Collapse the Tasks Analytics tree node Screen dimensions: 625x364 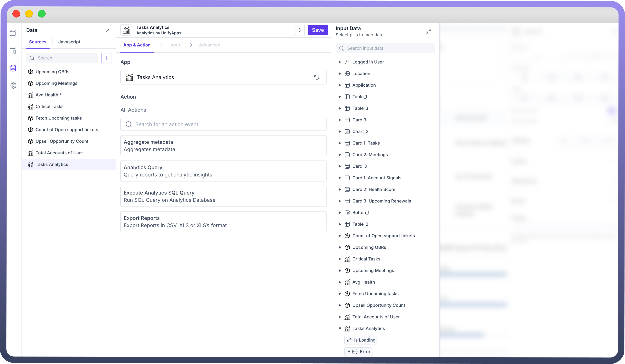(x=340, y=329)
